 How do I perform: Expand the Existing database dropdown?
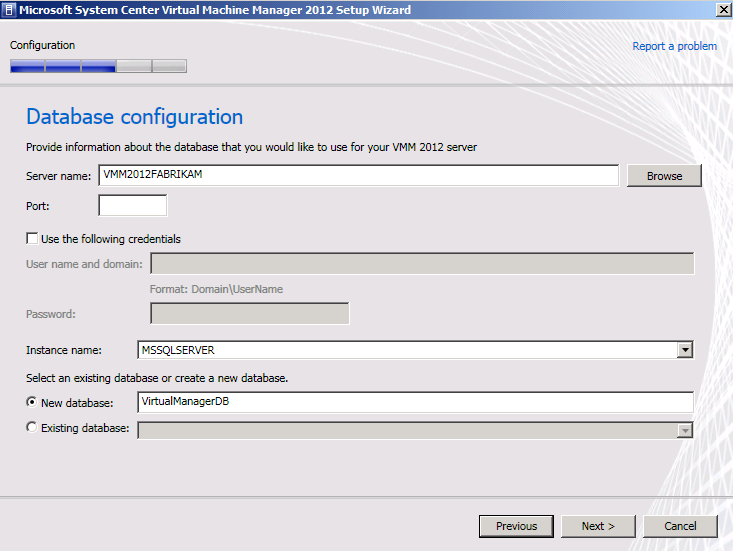(x=685, y=430)
